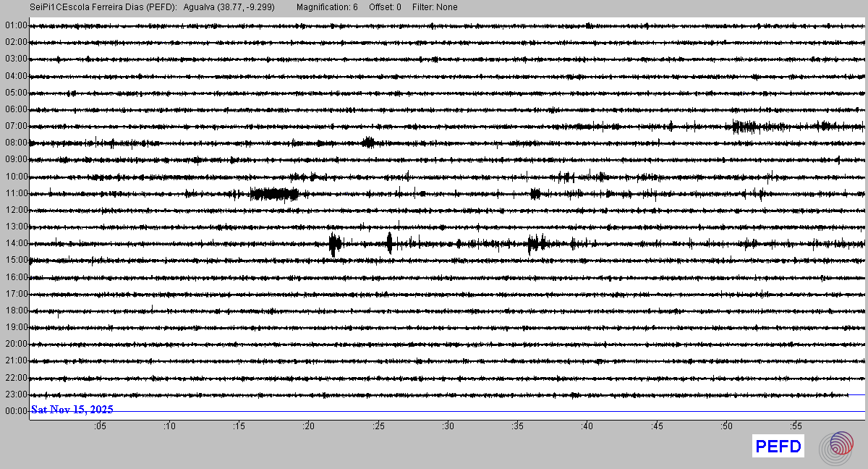868x469 pixels.
Task: Click the Sat Nov 15, 2025 date label
Action: [72, 410]
